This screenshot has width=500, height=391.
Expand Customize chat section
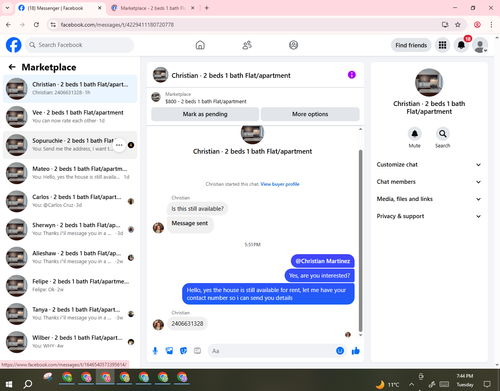click(x=429, y=165)
